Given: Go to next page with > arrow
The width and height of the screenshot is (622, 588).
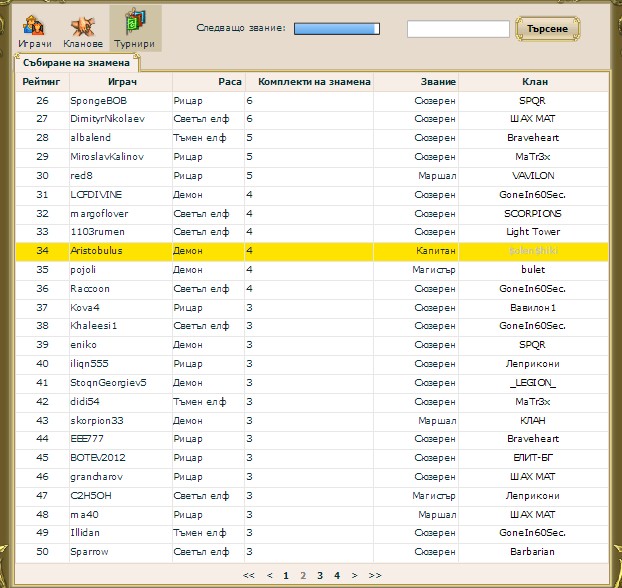Looking at the screenshot, I should pos(355,576).
